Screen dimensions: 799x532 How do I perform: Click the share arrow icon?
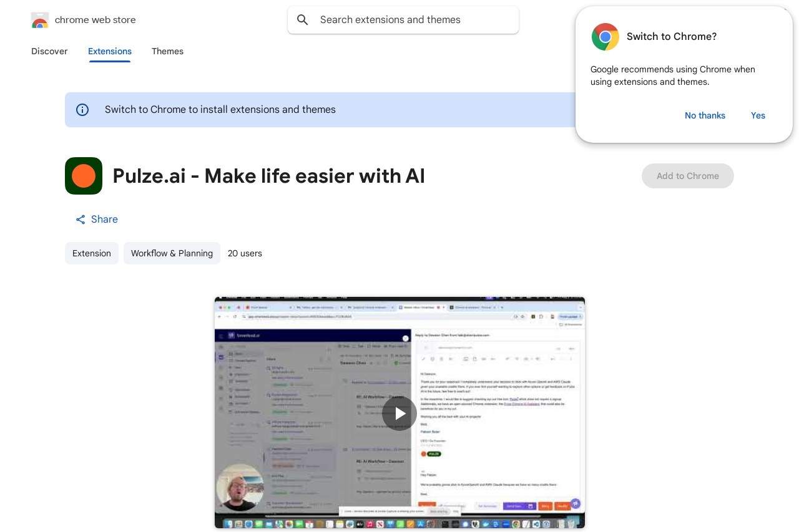click(x=81, y=220)
